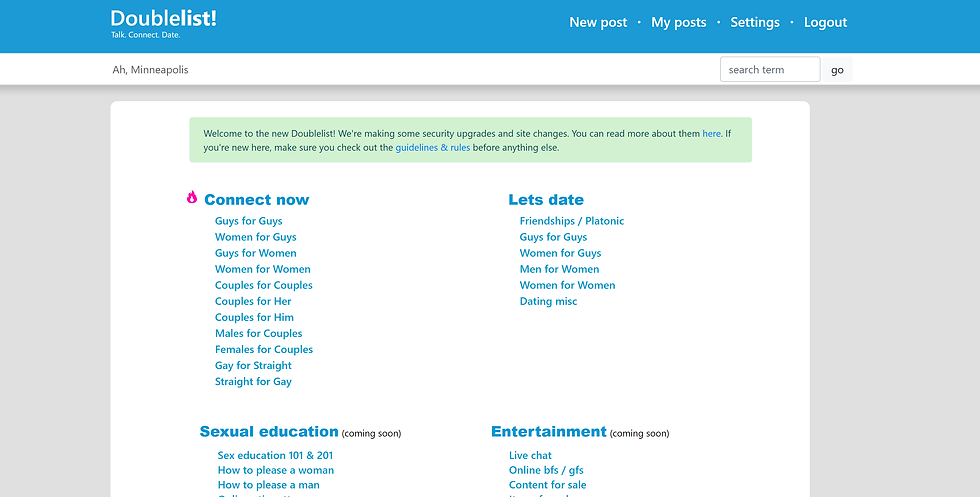Open Guys for Women category
980x497 pixels.
click(x=256, y=253)
